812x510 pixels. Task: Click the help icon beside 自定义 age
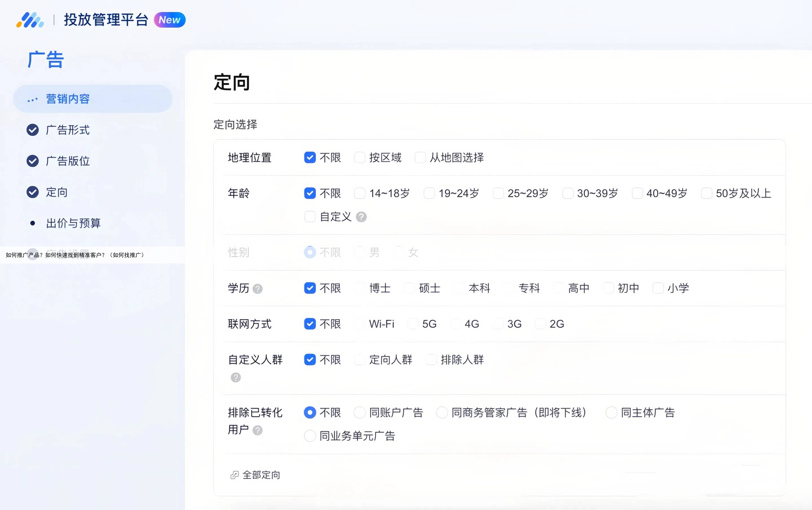pyautogui.click(x=361, y=217)
